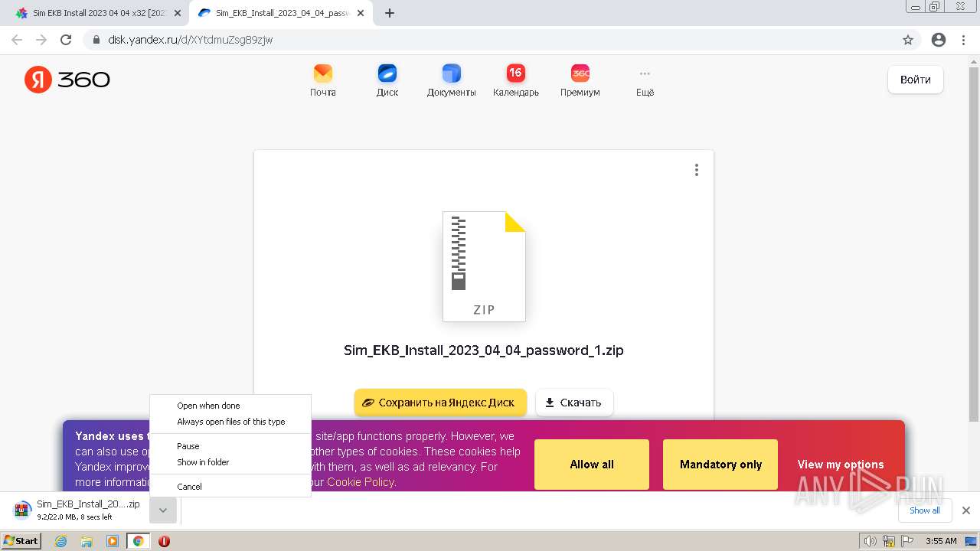Choose Mandatory only cookies
The width and height of the screenshot is (980, 551).
pyautogui.click(x=720, y=465)
